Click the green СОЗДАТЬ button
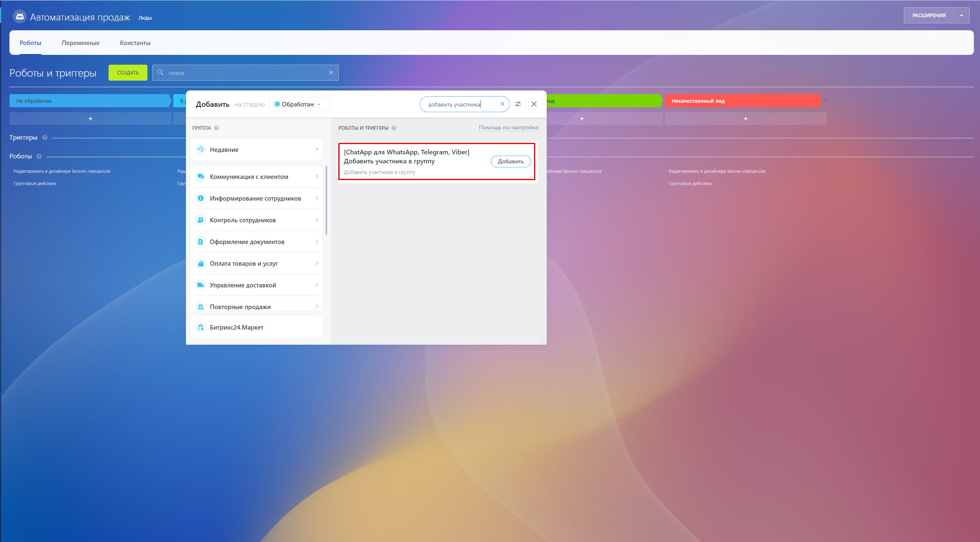980x542 pixels. click(x=128, y=72)
